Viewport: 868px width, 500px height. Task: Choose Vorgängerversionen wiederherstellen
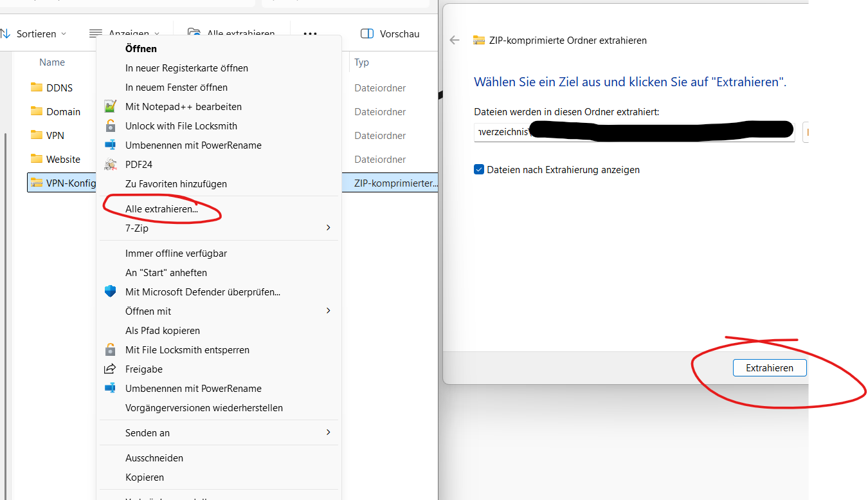(219, 407)
